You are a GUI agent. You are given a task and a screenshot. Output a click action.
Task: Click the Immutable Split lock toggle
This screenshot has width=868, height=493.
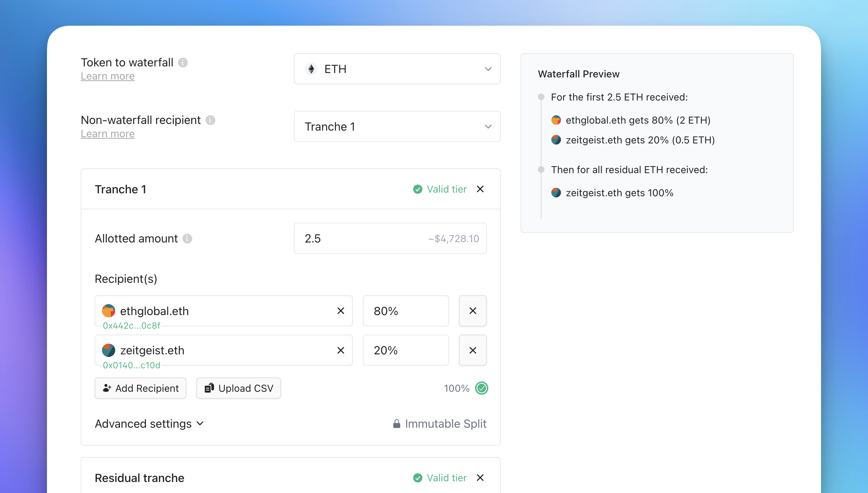(440, 424)
